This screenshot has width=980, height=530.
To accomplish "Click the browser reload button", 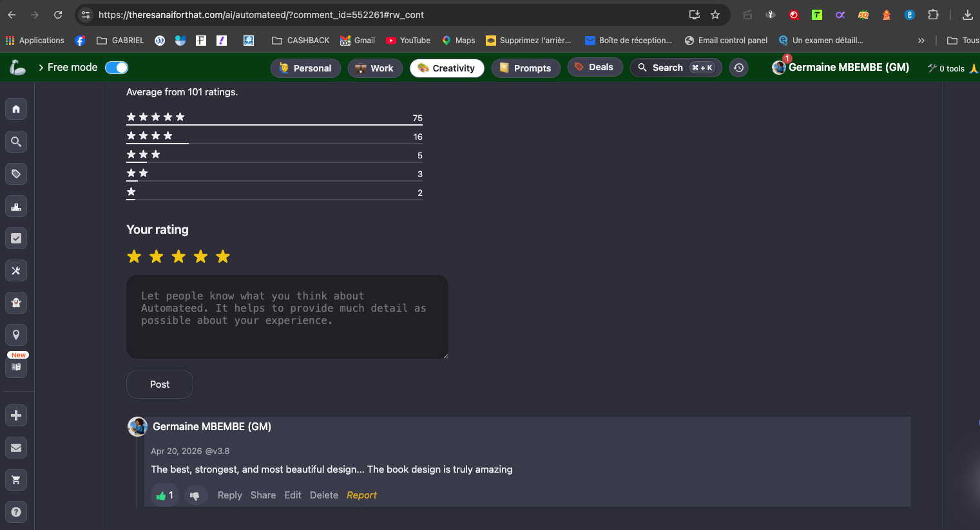I will (58, 14).
